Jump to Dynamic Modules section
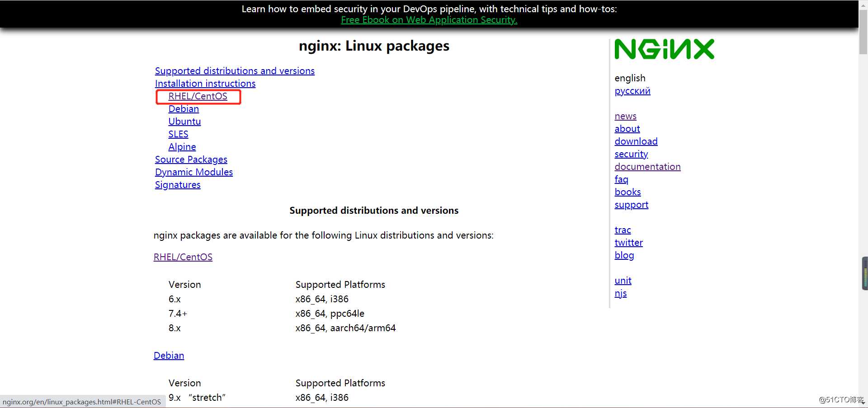The image size is (868, 408). pyautogui.click(x=194, y=172)
